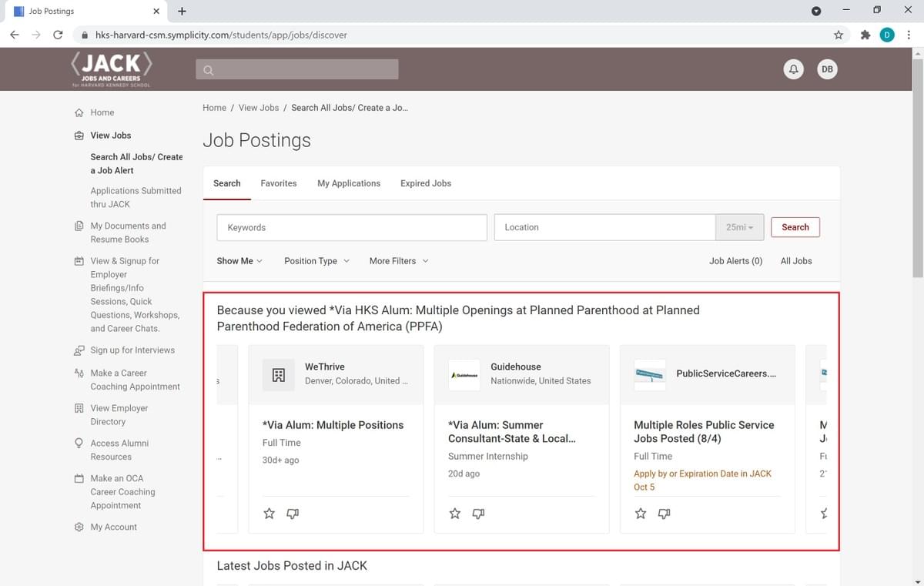Click the My Account gear icon

79,527
